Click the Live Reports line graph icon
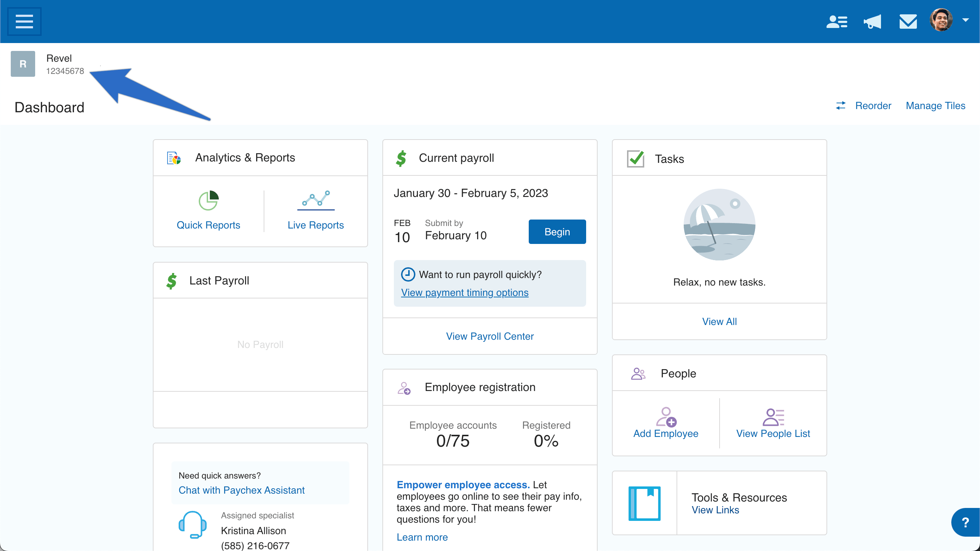 pos(316,200)
